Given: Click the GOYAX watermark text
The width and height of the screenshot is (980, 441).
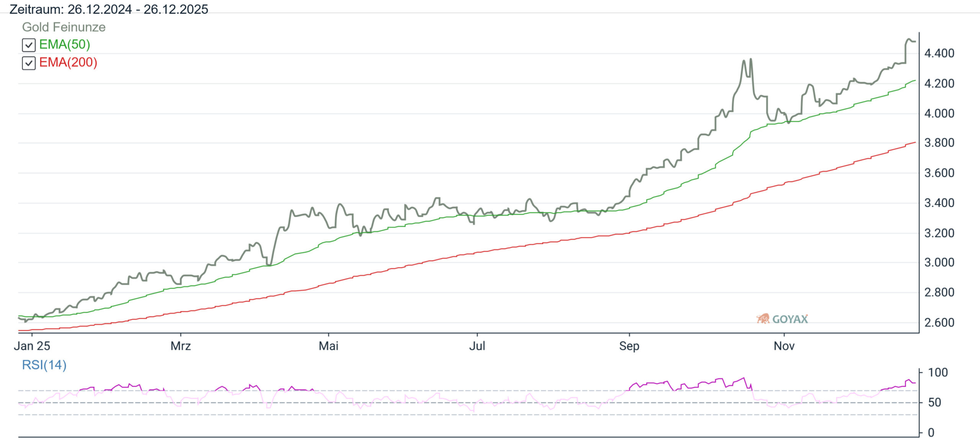Looking at the screenshot, I should click(790, 319).
